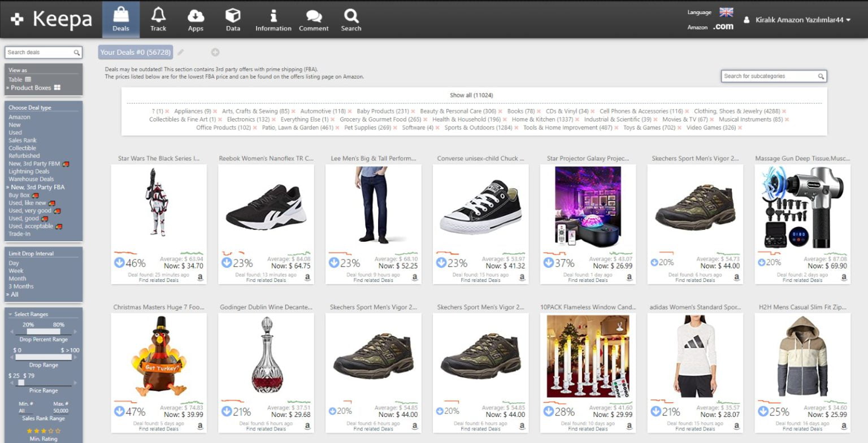
Task: Adjust the Price Range slider
Action: coord(44,383)
